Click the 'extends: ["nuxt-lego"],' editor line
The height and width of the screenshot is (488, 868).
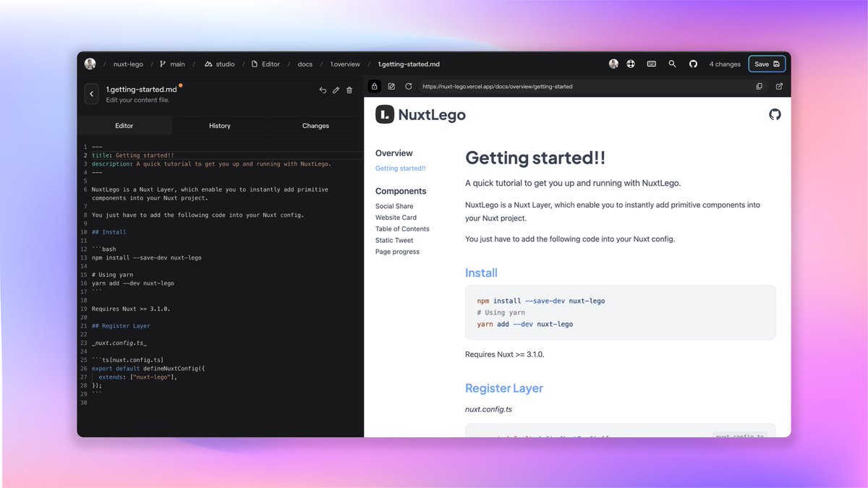click(138, 377)
